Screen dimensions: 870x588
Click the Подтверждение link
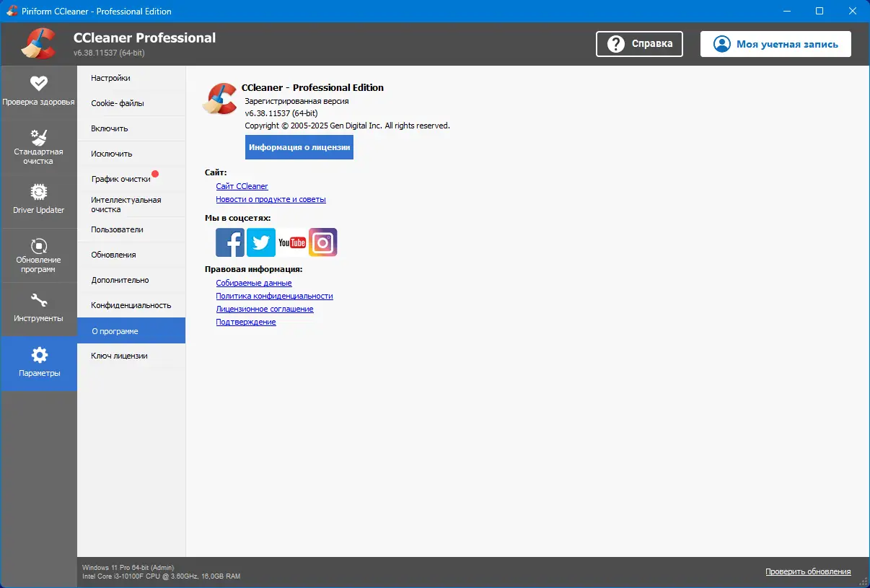point(246,322)
